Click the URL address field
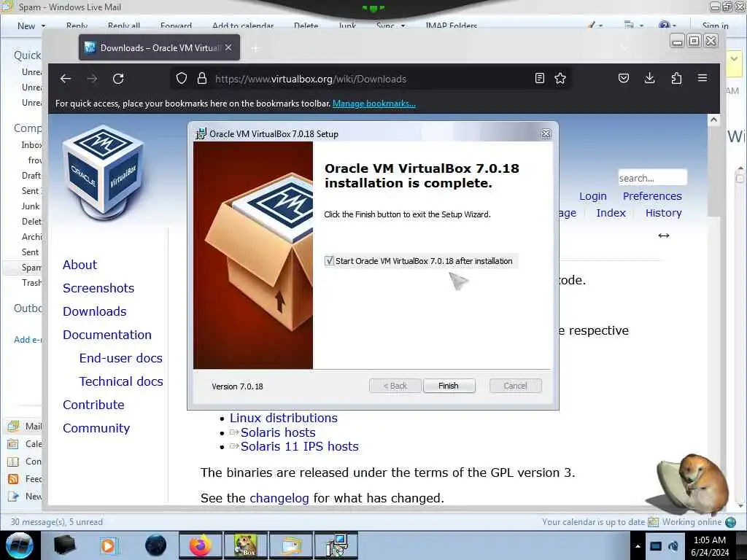Viewport: 747px width, 560px height. click(x=371, y=79)
